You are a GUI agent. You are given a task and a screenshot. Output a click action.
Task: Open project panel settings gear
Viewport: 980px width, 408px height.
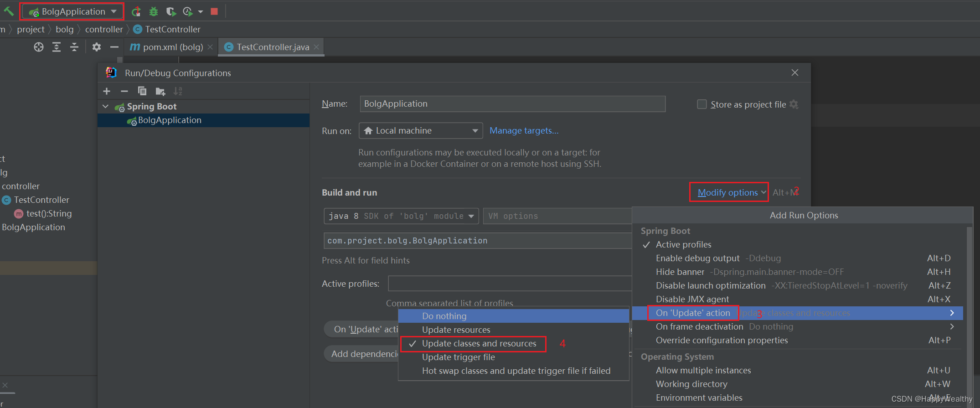97,47
